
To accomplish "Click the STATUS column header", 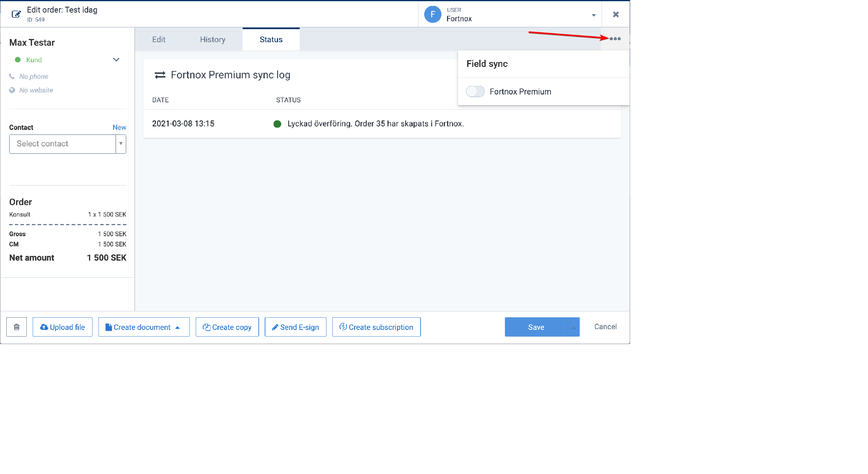I will coord(288,100).
